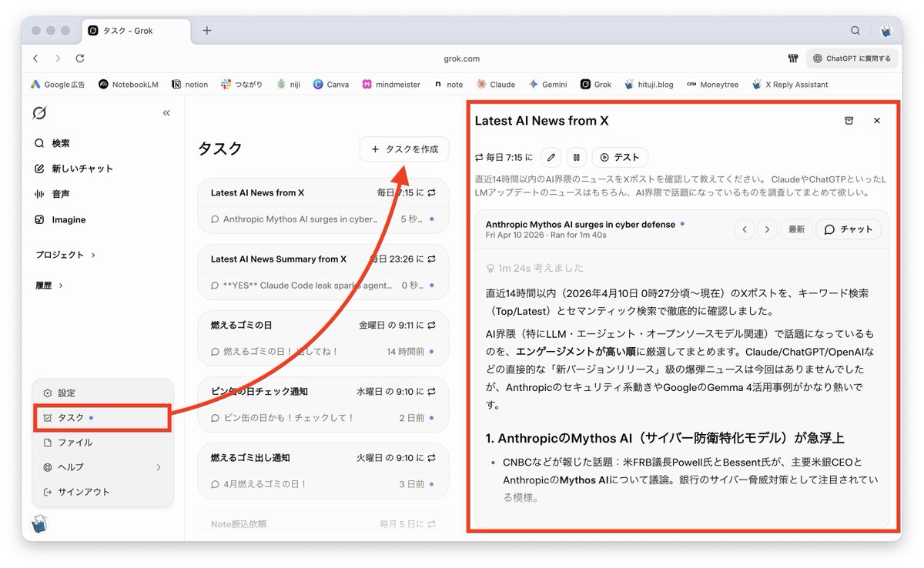This screenshot has width=924, height=568.
Task: Click browser profile avatar top right
Action: [887, 31]
